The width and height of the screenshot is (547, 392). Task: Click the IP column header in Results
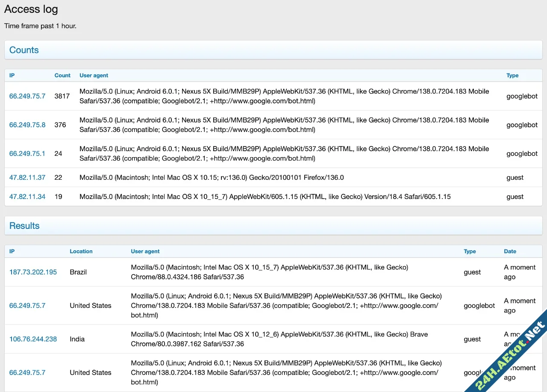point(12,252)
